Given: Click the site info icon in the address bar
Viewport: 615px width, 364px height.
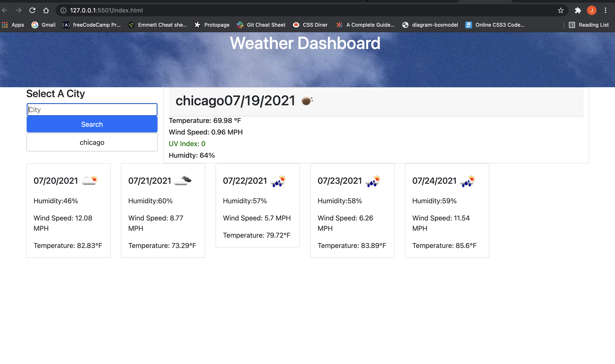Looking at the screenshot, I should click(63, 10).
